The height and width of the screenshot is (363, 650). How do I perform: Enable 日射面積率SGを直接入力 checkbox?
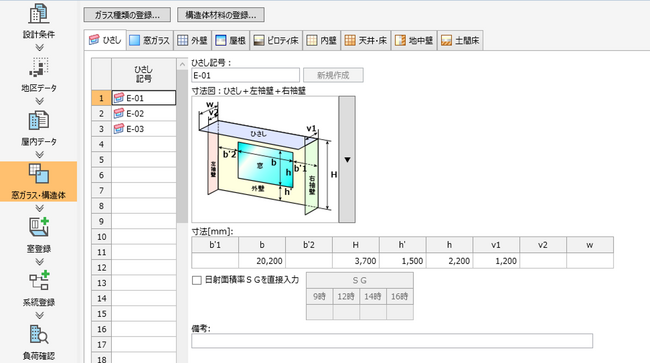click(196, 280)
